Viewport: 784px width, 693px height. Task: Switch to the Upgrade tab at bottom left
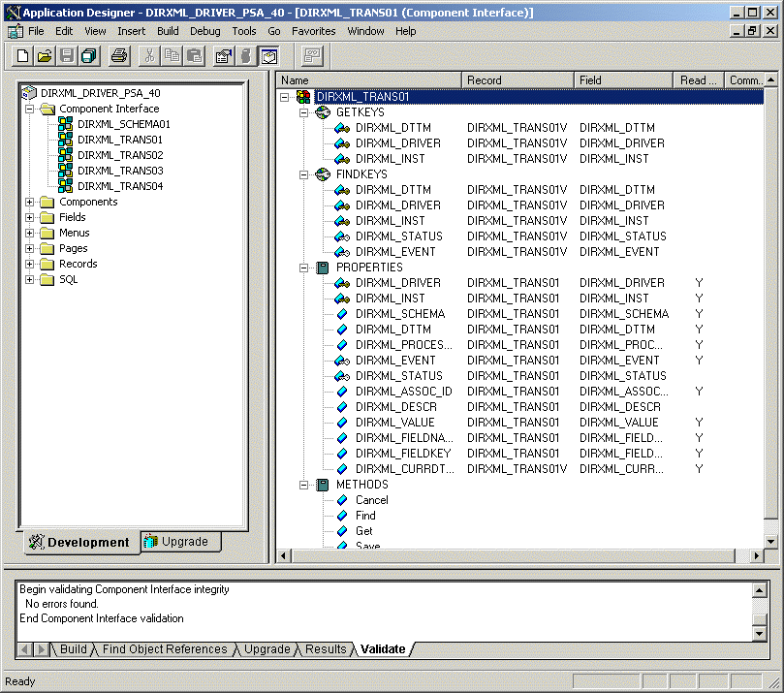coord(180,543)
